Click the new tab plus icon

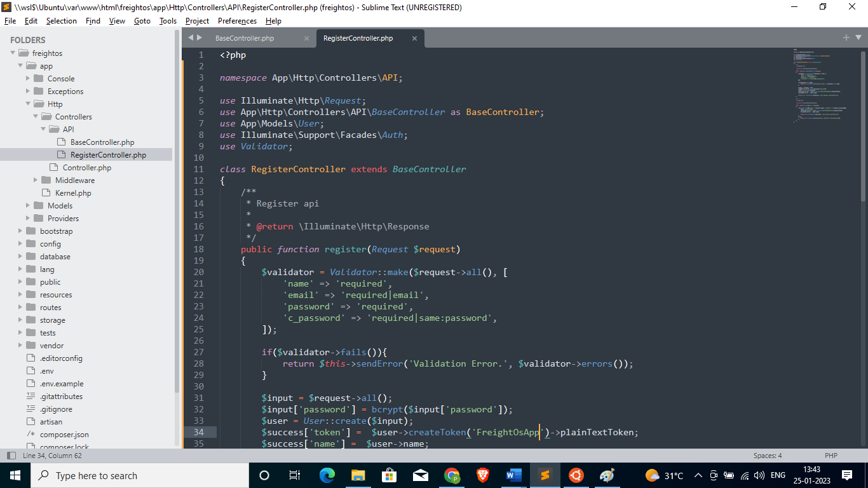(846, 38)
